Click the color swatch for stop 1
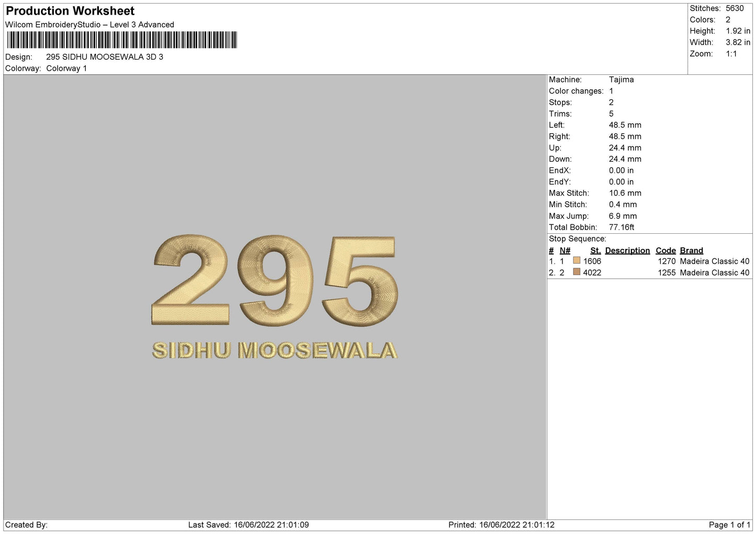Viewport: 756px width, 534px height. point(577,260)
